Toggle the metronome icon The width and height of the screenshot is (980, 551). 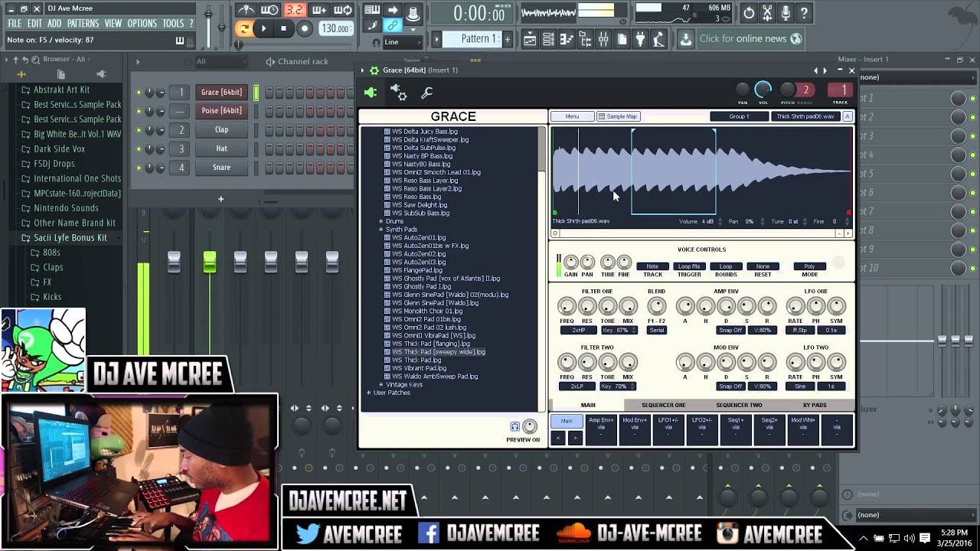(x=246, y=10)
